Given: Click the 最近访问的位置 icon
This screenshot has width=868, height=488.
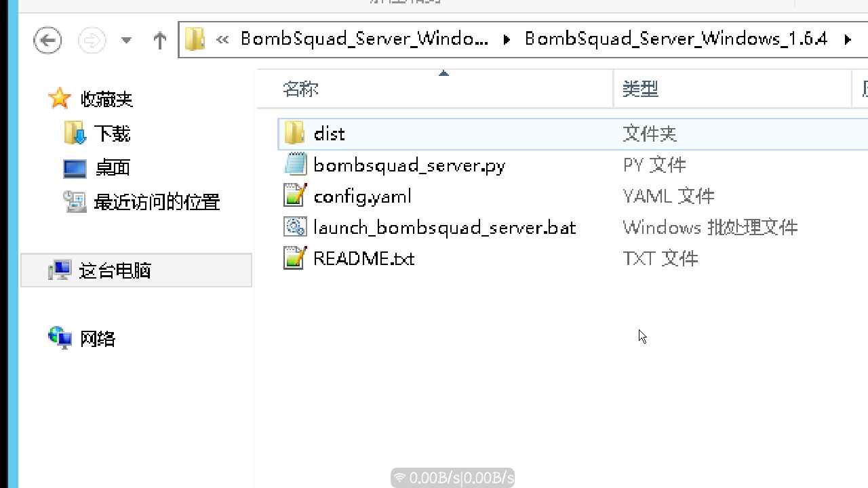Looking at the screenshot, I should (x=75, y=201).
